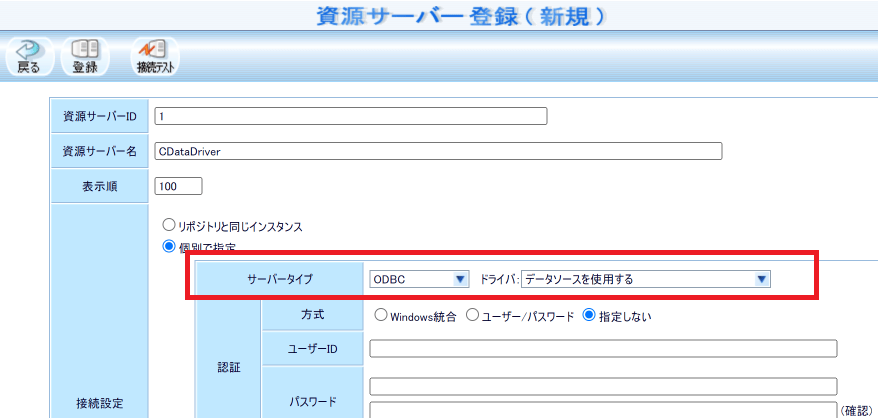The width and height of the screenshot is (878, 418).
Task: Click the 表示順 label cell
Action: (100, 187)
